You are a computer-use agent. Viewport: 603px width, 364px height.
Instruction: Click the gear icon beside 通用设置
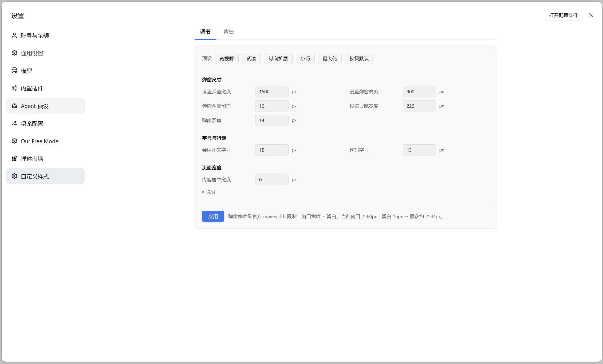[x=14, y=53]
